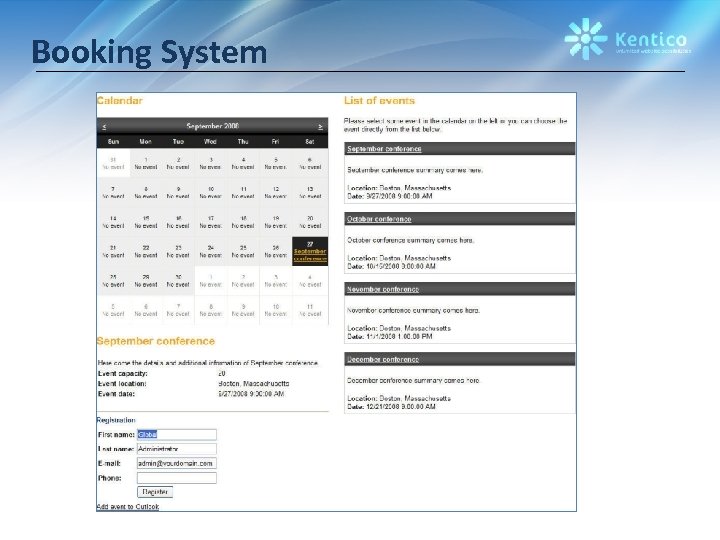720x540 pixels.
Task: Click the September conference details heading
Action: pyautogui.click(x=156, y=341)
